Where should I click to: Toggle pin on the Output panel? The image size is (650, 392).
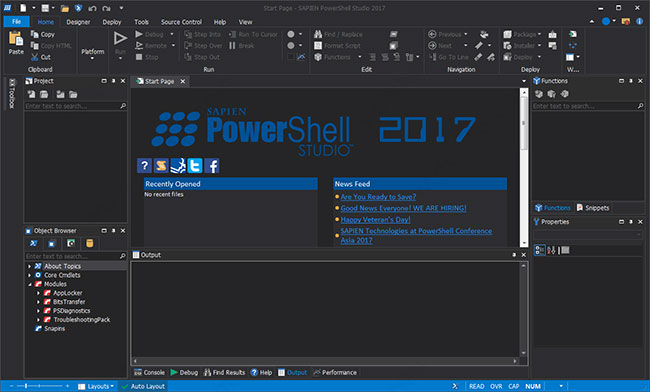(x=514, y=255)
